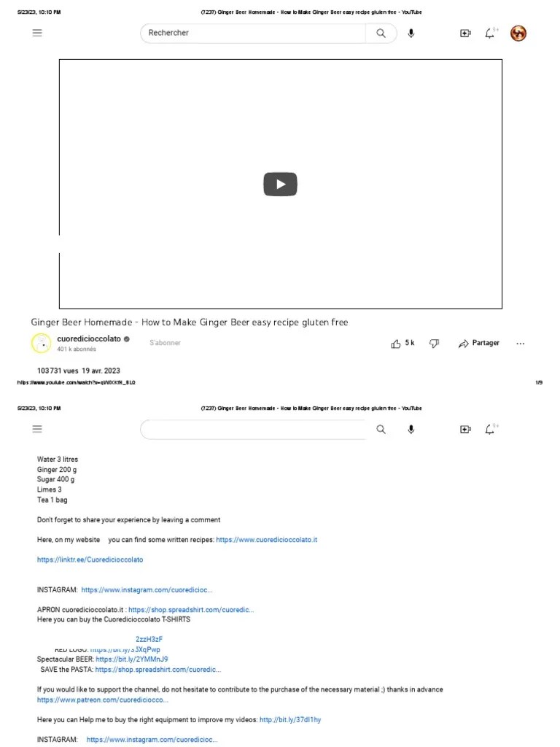Open the linktr.ee/Cuoredicioccolato link

click(x=90, y=560)
